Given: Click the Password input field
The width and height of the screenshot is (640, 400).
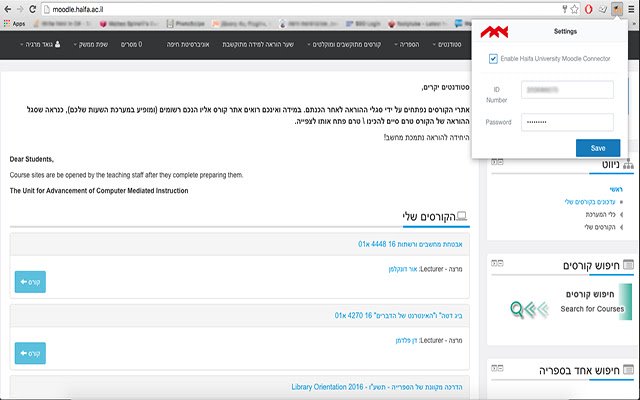Looking at the screenshot, I should [x=567, y=122].
